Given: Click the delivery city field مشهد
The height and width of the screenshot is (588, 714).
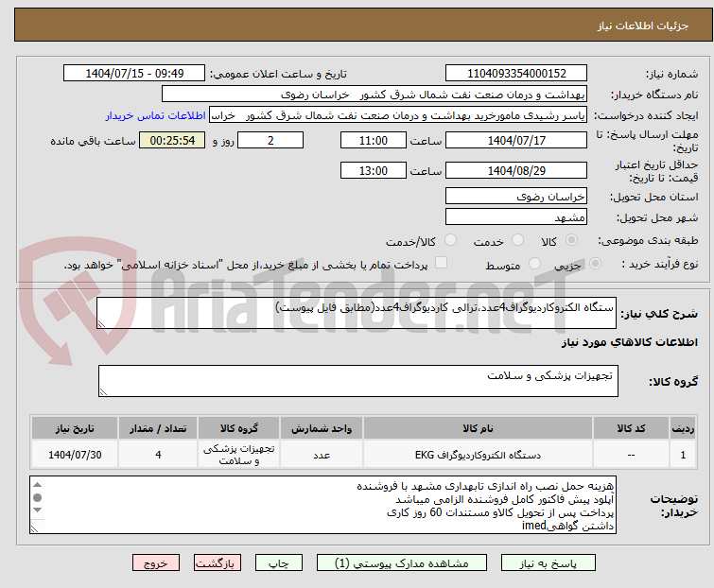Looking at the screenshot, I should 516,217.
